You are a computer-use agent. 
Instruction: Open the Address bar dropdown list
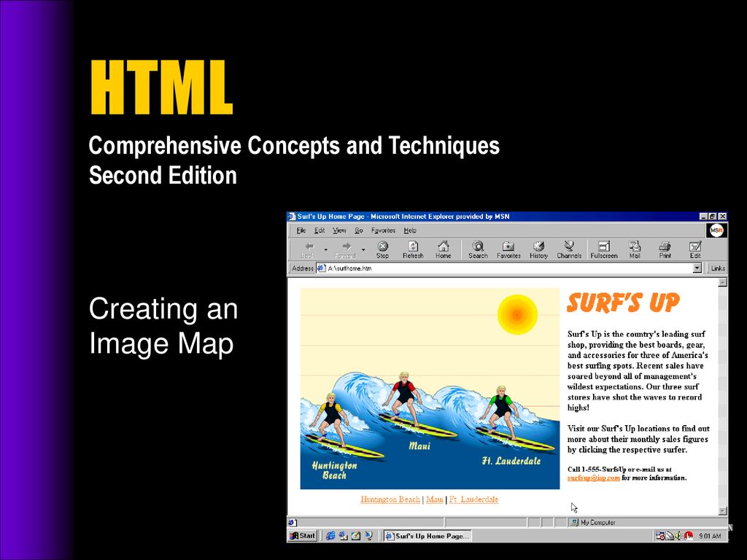coord(697,268)
